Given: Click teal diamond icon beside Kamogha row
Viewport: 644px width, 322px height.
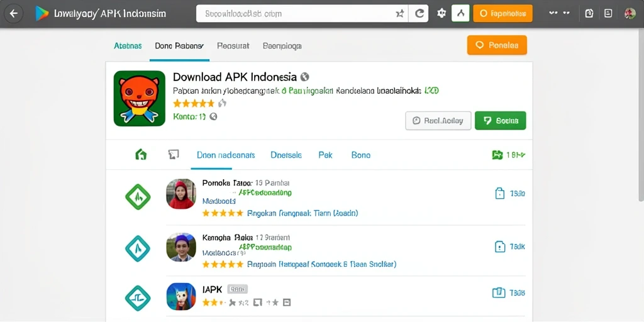Looking at the screenshot, I should click(x=138, y=248).
